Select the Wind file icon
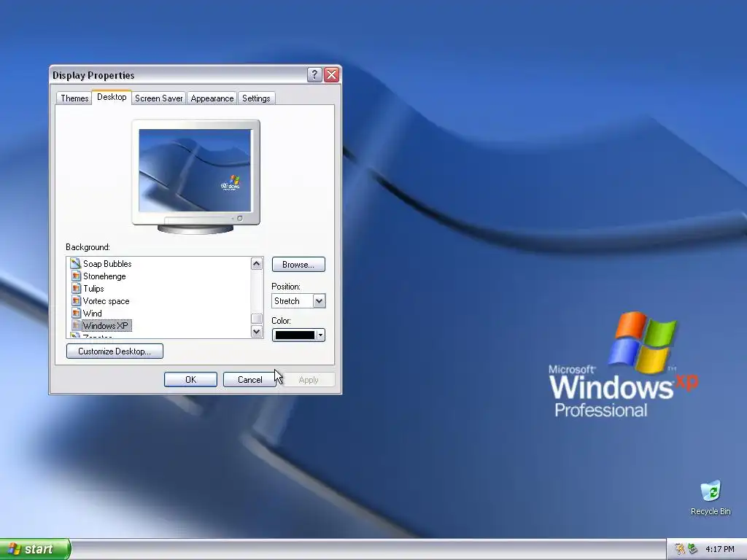This screenshot has width=747, height=560. point(75,313)
